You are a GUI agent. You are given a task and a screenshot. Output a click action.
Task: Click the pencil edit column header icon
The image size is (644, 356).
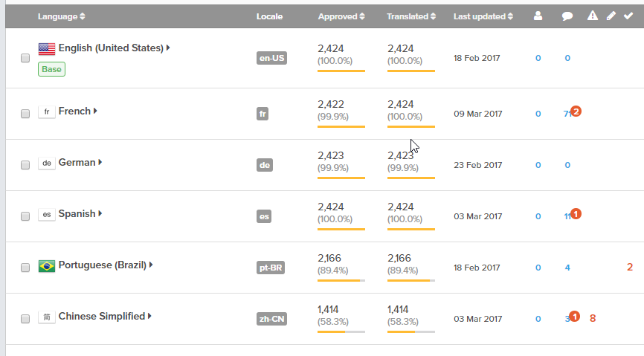coord(611,16)
